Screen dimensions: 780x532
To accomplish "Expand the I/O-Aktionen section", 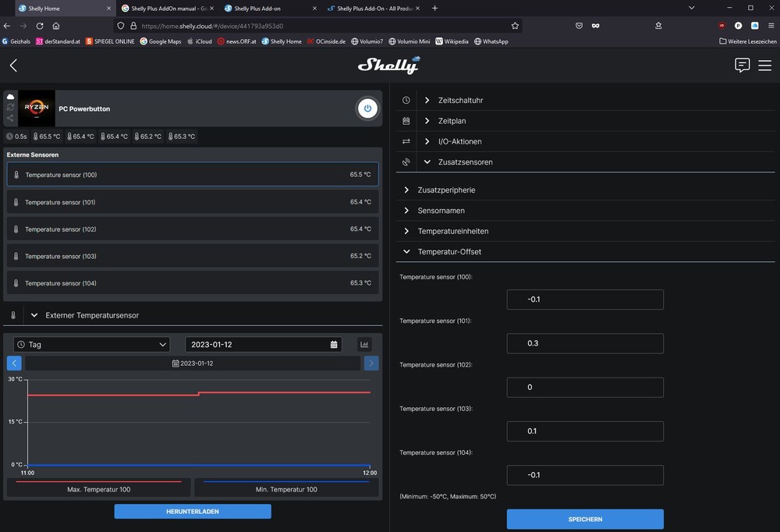I will tap(427, 141).
